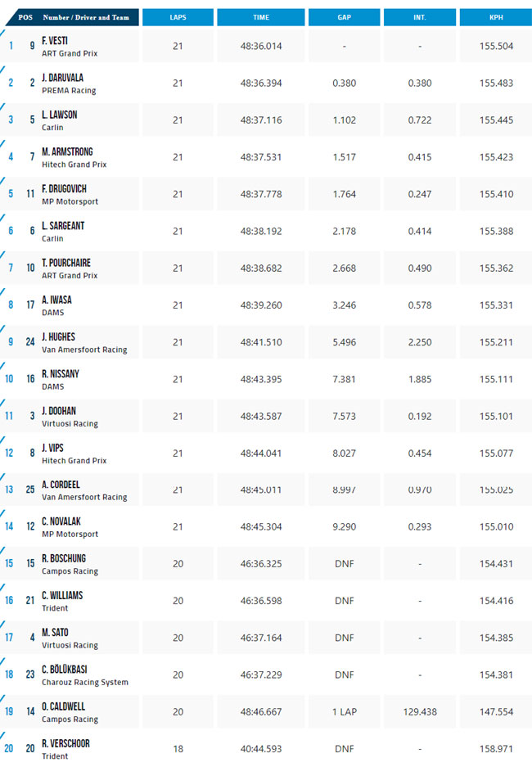
Task: Click M. Armstrong driver name
Action: (x=67, y=152)
